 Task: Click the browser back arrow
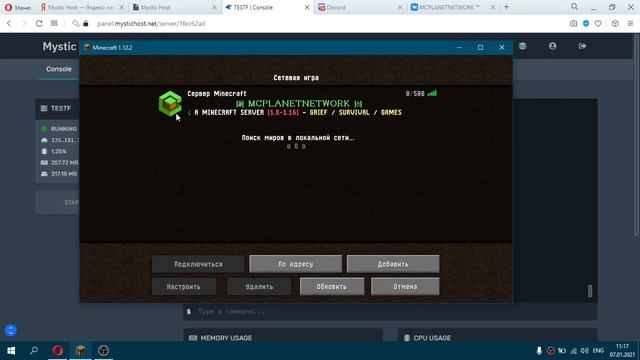click(x=9, y=24)
